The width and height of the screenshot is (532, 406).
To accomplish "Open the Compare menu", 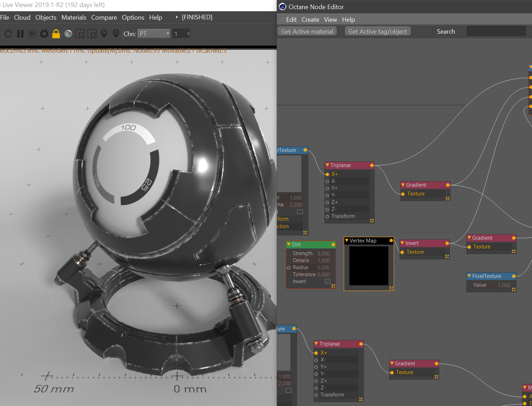I will pos(104,18).
